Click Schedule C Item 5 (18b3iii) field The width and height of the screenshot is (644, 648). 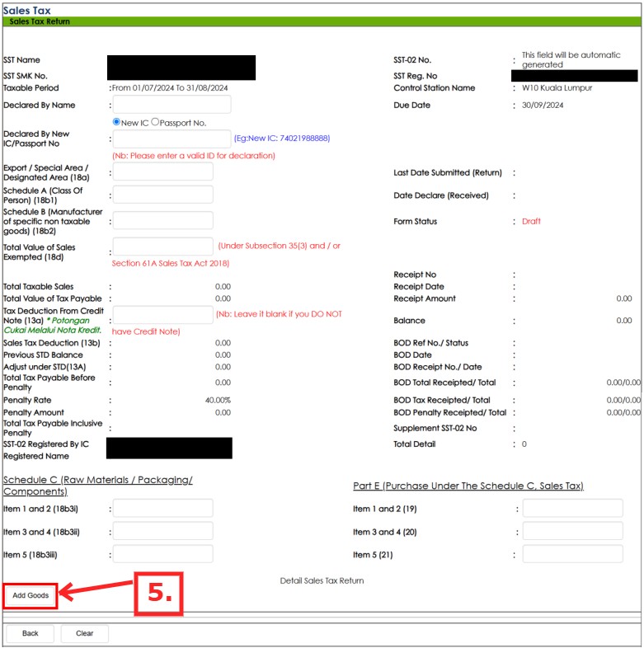point(162,554)
